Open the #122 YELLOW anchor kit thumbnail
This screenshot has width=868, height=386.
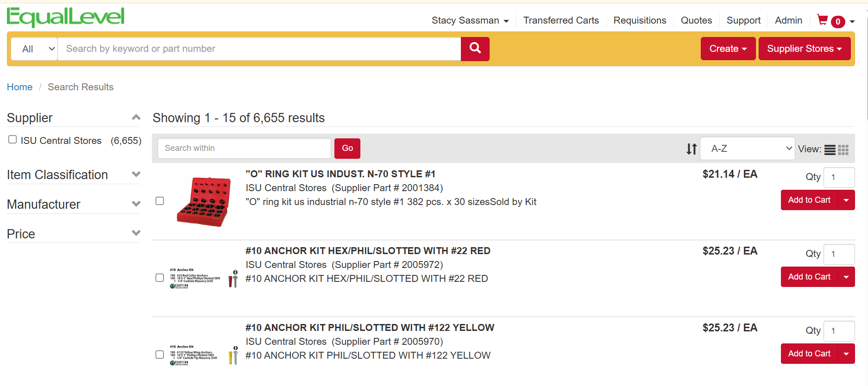pos(204,355)
